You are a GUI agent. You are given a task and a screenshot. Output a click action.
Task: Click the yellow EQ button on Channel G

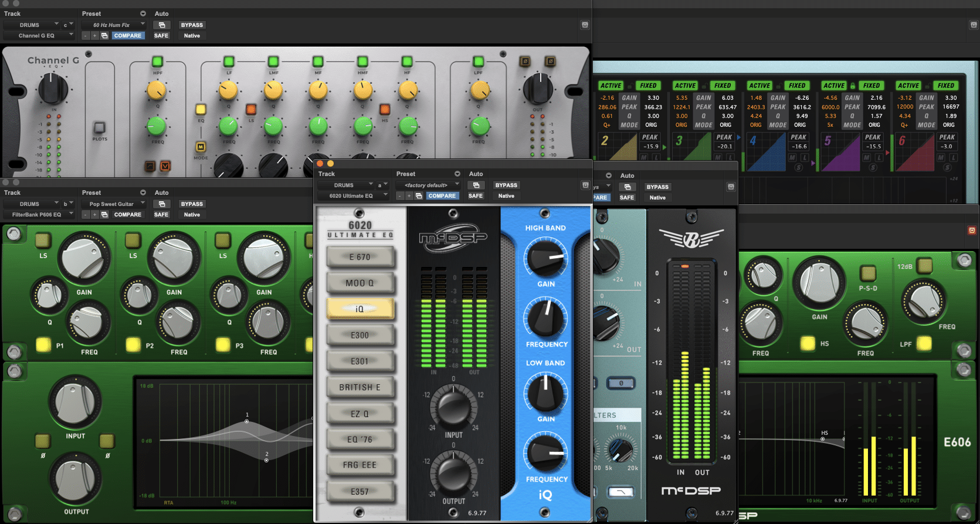[x=201, y=109]
